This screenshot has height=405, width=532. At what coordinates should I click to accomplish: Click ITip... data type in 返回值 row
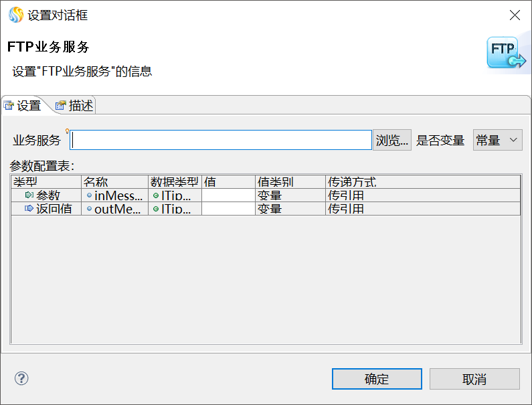175,208
